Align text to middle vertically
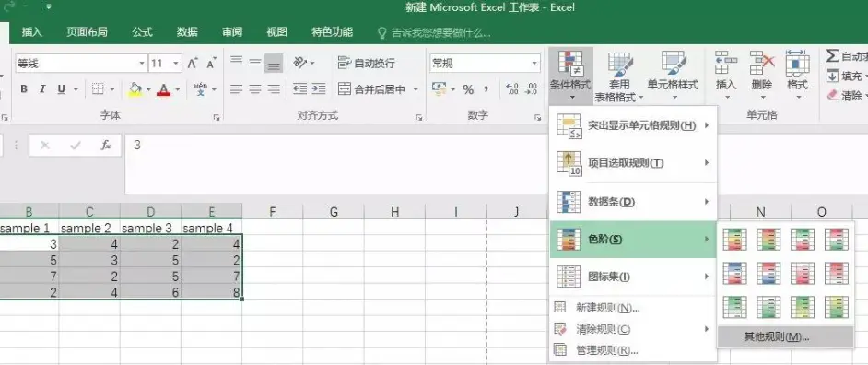 click(254, 64)
